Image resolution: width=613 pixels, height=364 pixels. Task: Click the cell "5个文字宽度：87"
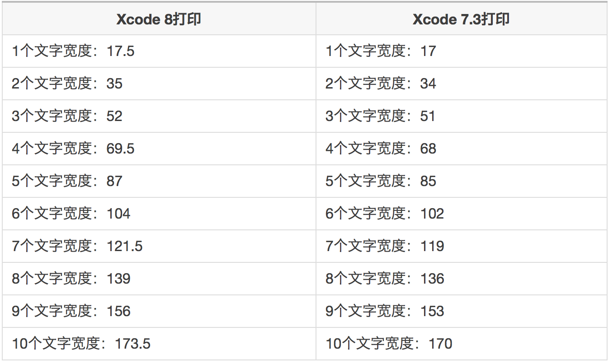click(67, 181)
